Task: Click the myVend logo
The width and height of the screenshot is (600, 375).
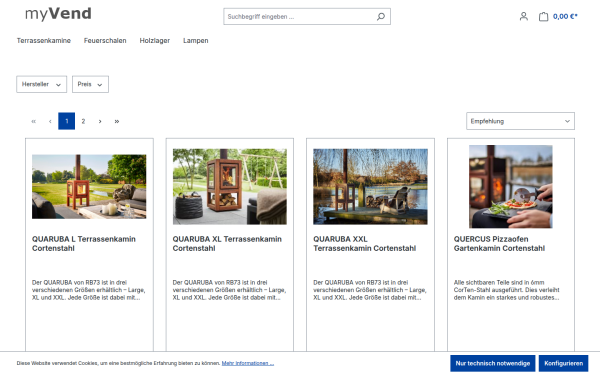Action: (58, 14)
